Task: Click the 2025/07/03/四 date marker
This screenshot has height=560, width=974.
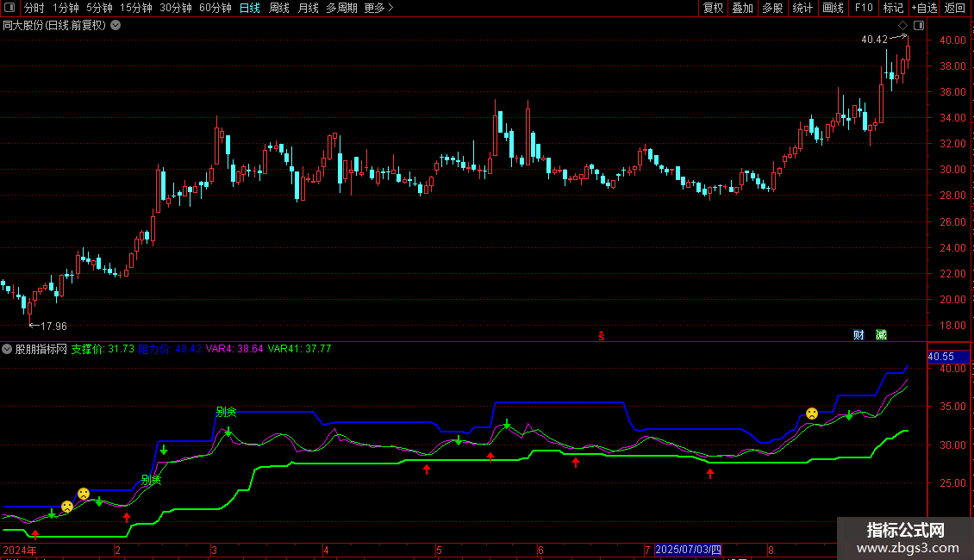Action: point(688,550)
